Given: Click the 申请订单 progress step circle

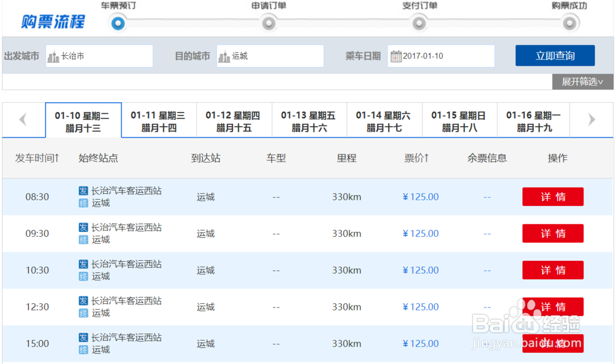Looking at the screenshot, I should point(268,22).
